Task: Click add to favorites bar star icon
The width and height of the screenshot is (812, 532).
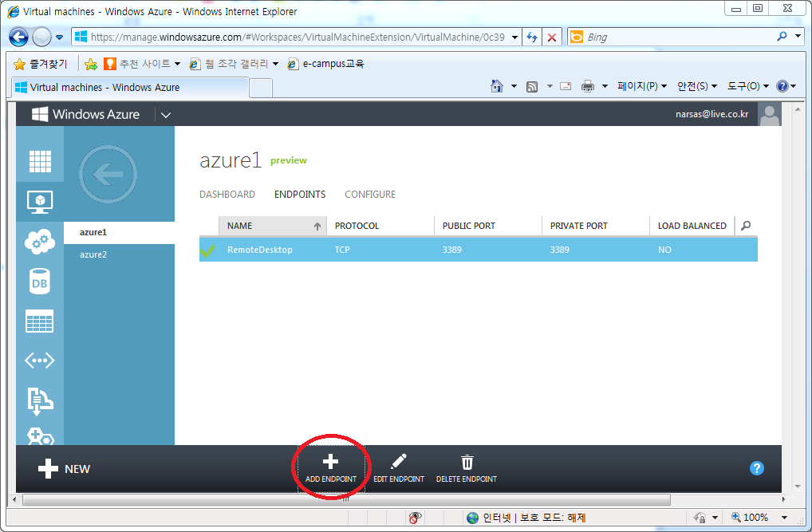Action: click(x=91, y=64)
